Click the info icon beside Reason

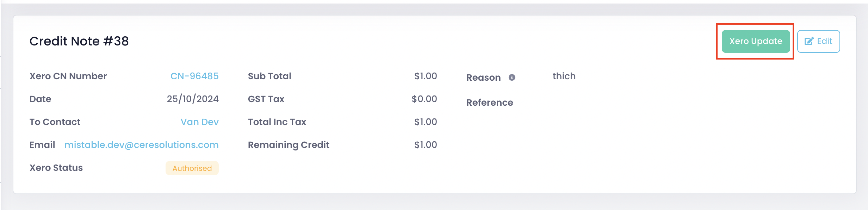click(x=512, y=78)
